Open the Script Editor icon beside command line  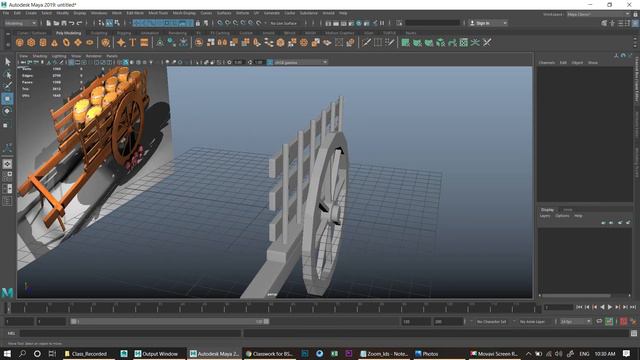633,333
